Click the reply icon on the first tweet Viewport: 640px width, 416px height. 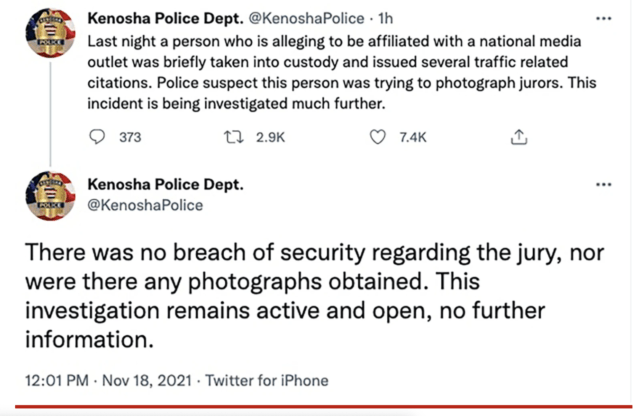[x=97, y=137]
